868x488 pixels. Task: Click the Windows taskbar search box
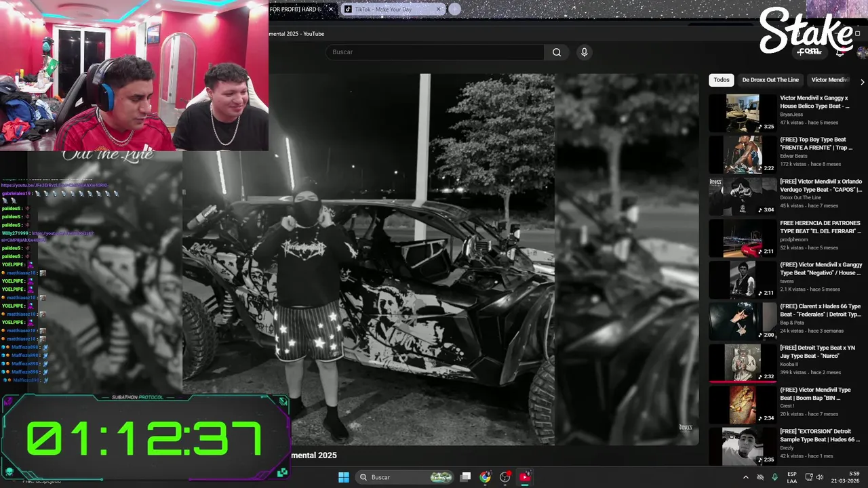click(x=406, y=477)
